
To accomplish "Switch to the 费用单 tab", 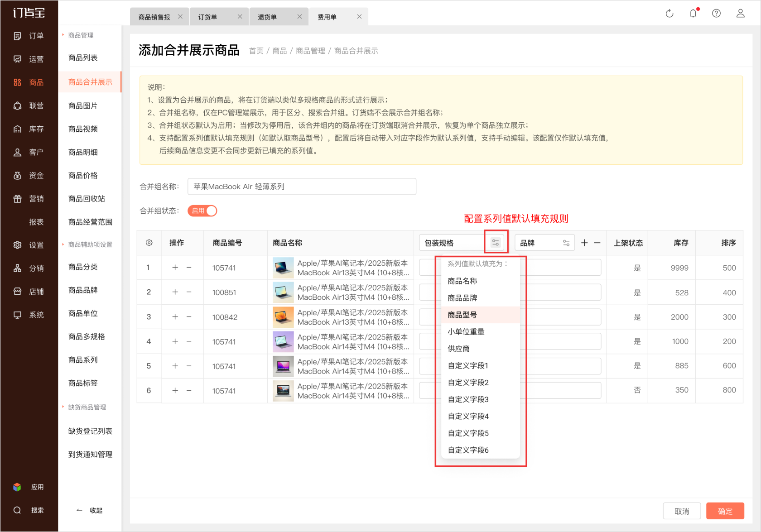I will (327, 17).
